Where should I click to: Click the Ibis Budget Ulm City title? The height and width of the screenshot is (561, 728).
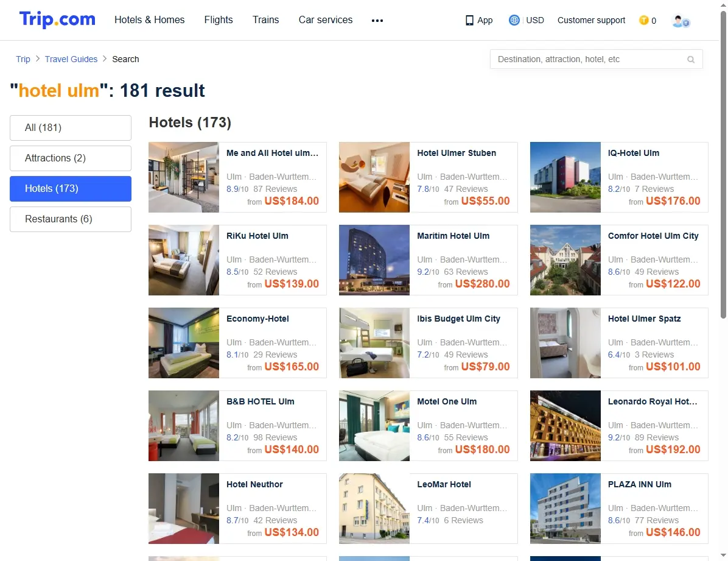[458, 319]
